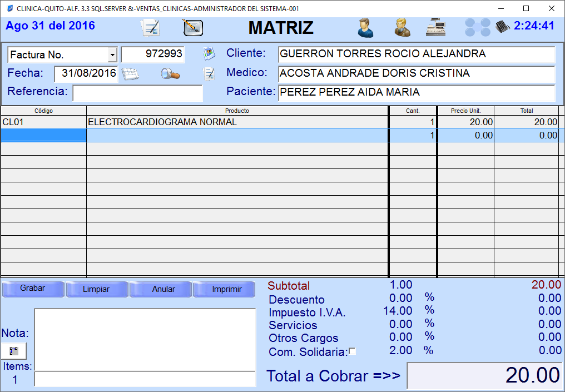Click the magnifying glass search icon
This screenshot has width=565, height=392.
tap(170, 74)
